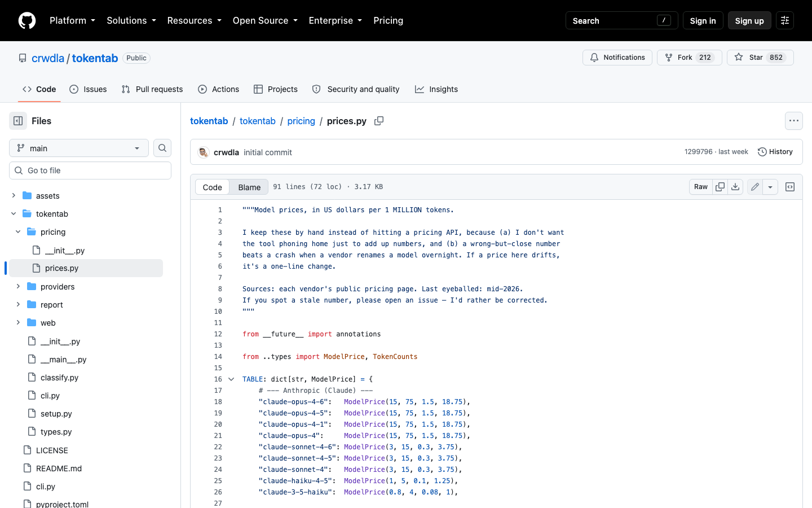Download the raw prices.py file

click(x=735, y=187)
